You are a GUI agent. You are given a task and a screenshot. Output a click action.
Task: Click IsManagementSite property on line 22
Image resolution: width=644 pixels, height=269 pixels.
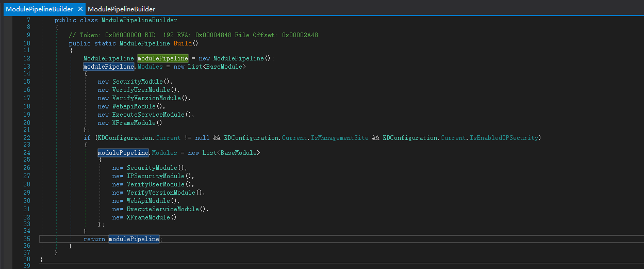340,138
